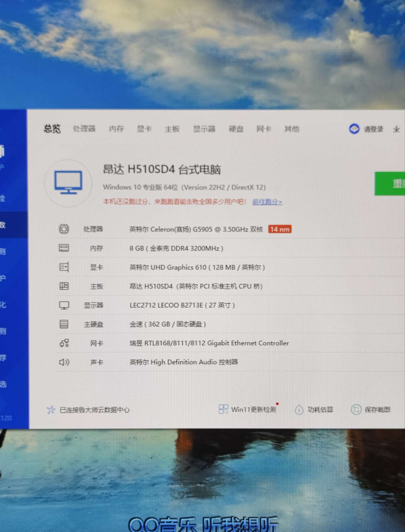Screen dimensions: 405x532
Task: Switch to the 其他 tab
Action: tap(292, 129)
